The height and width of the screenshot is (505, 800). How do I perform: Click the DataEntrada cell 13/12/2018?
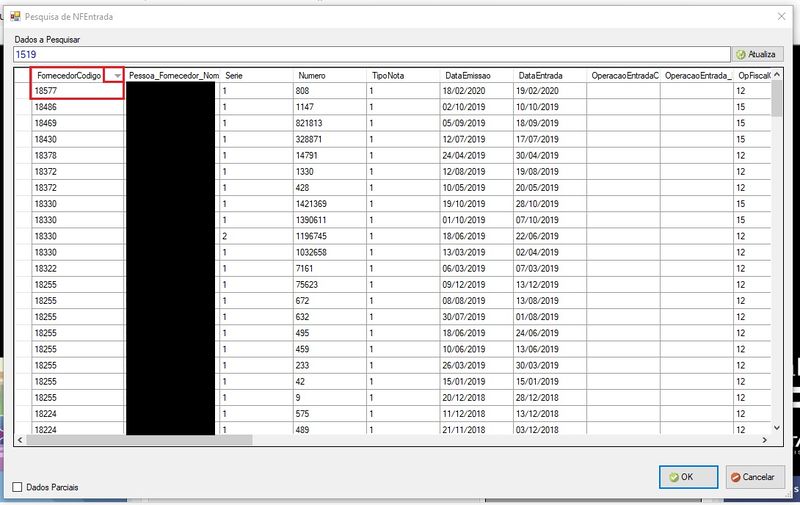(550, 414)
